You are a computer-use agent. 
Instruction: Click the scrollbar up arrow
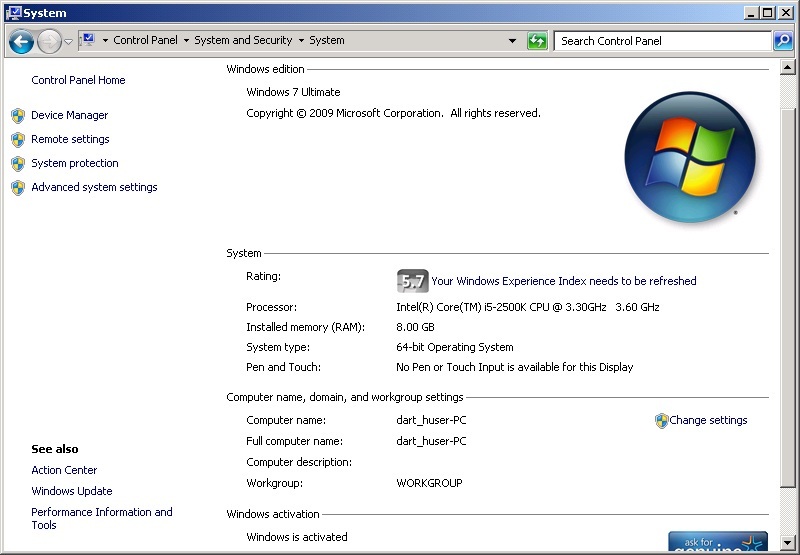787,67
